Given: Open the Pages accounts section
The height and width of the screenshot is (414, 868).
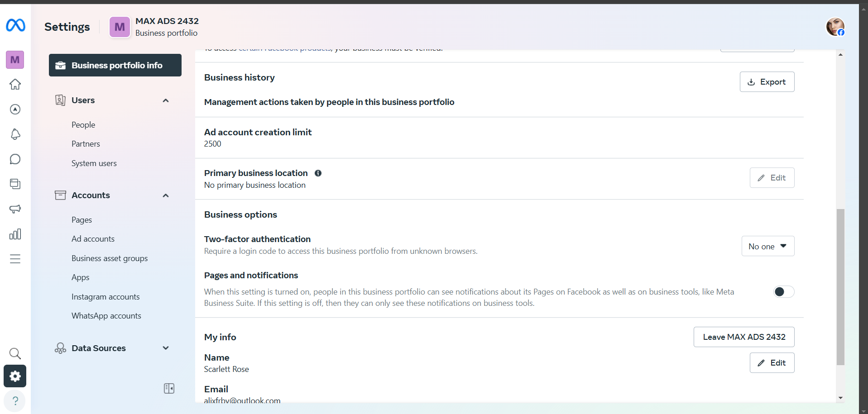Looking at the screenshot, I should [82, 220].
